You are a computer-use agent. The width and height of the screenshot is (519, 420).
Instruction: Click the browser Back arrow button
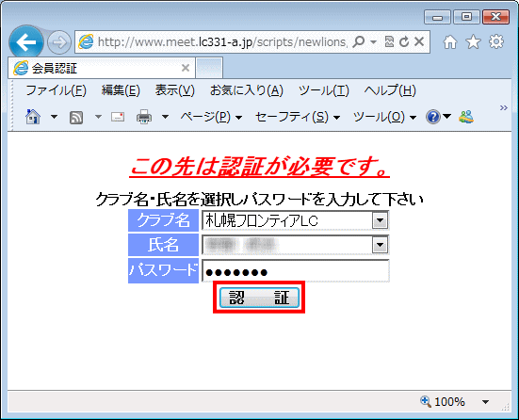[x=26, y=42]
